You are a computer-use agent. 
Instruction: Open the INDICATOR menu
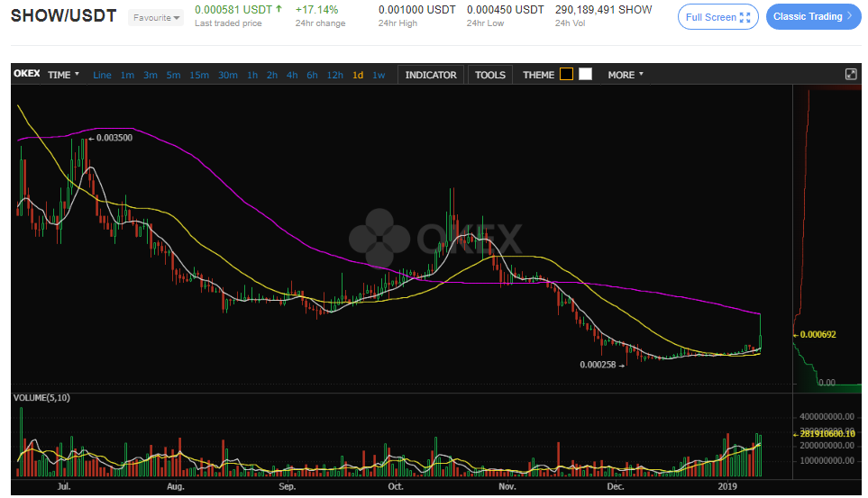click(x=431, y=75)
